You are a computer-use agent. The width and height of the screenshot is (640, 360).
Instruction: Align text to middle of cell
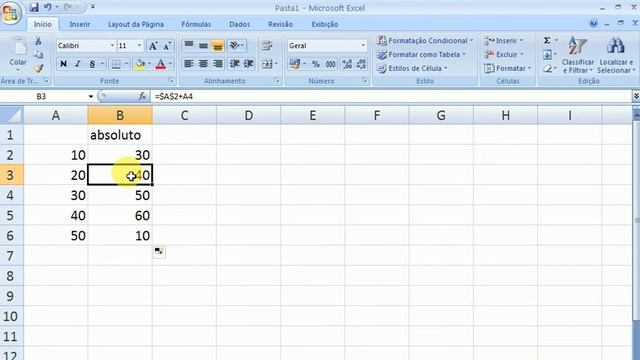click(203, 45)
